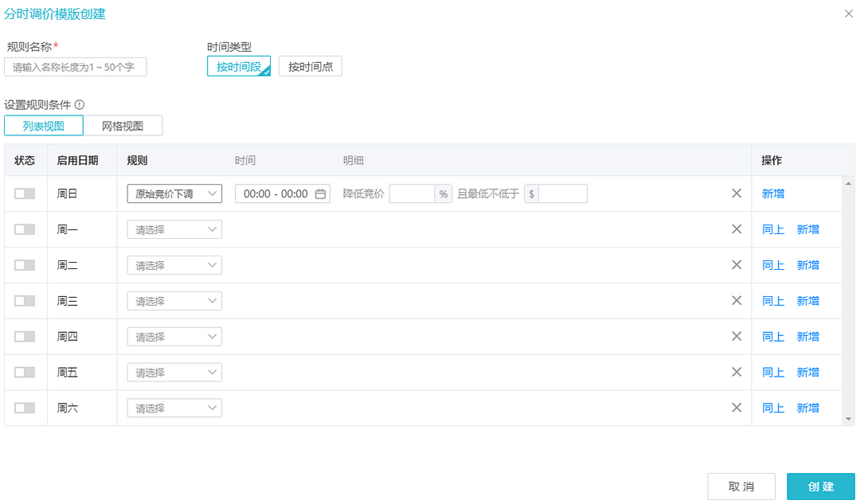Turn on the 周四 status switch
This screenshot has width=860, height=504.
[x=25, y=336]
